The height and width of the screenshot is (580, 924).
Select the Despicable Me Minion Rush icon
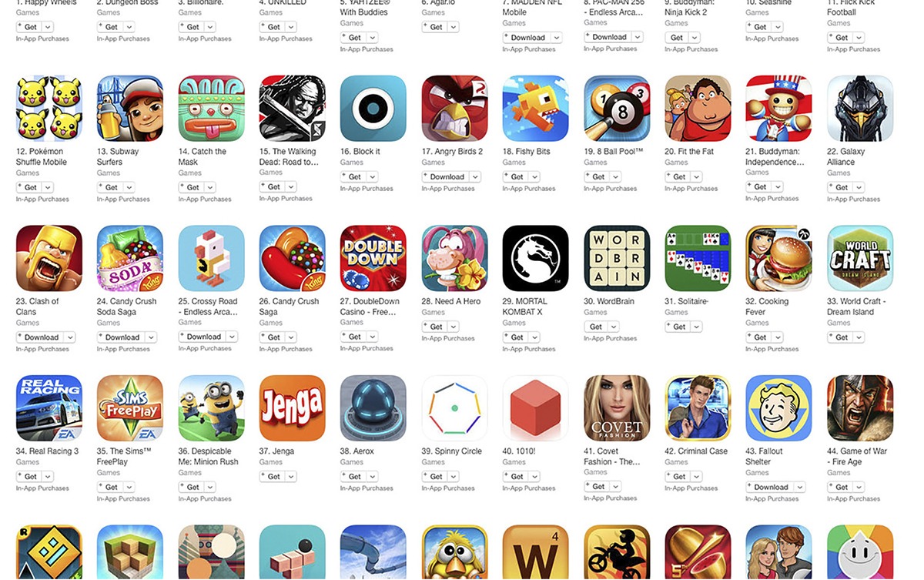pos(211,408)
